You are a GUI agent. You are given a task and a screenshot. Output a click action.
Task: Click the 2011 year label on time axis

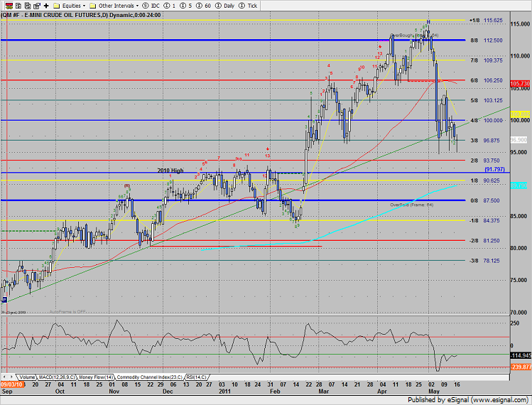pyautogui.click(x=224, y=391)
